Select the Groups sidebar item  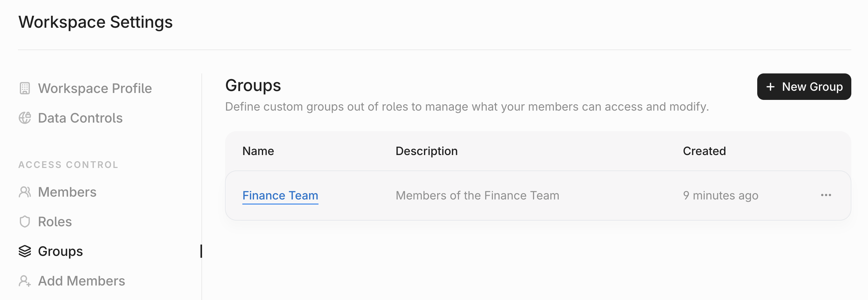tap(60, 251)
